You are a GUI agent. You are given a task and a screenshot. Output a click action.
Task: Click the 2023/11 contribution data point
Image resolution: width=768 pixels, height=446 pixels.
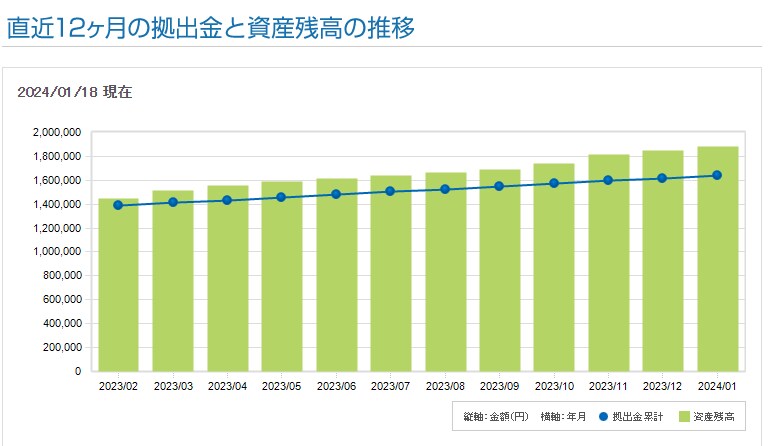(608, 180)
